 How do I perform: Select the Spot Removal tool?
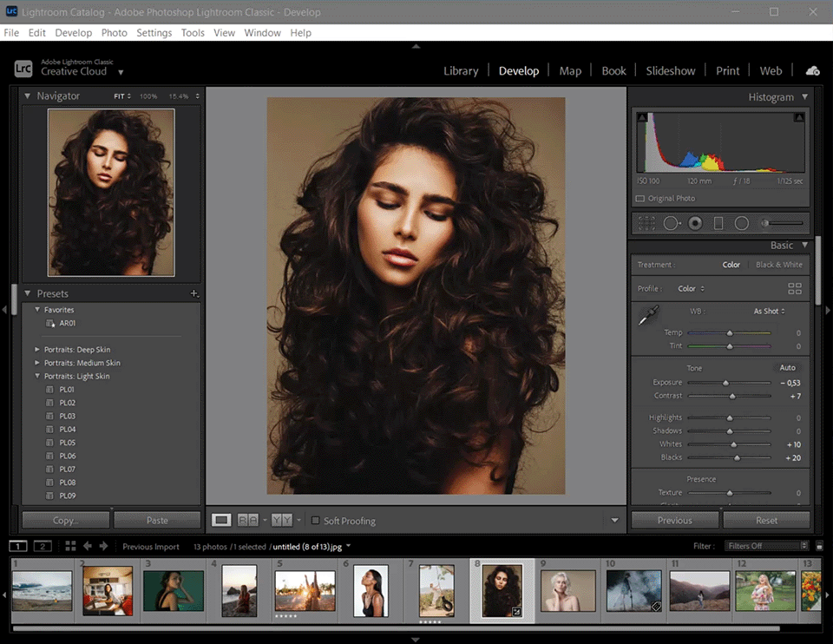tap(672, 223)
